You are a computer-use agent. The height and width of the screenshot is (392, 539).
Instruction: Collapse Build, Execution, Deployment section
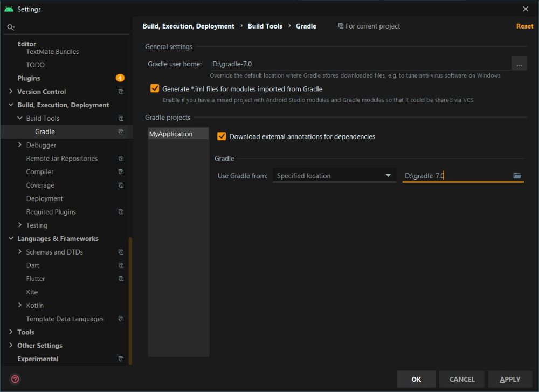(x=11, y=105)
